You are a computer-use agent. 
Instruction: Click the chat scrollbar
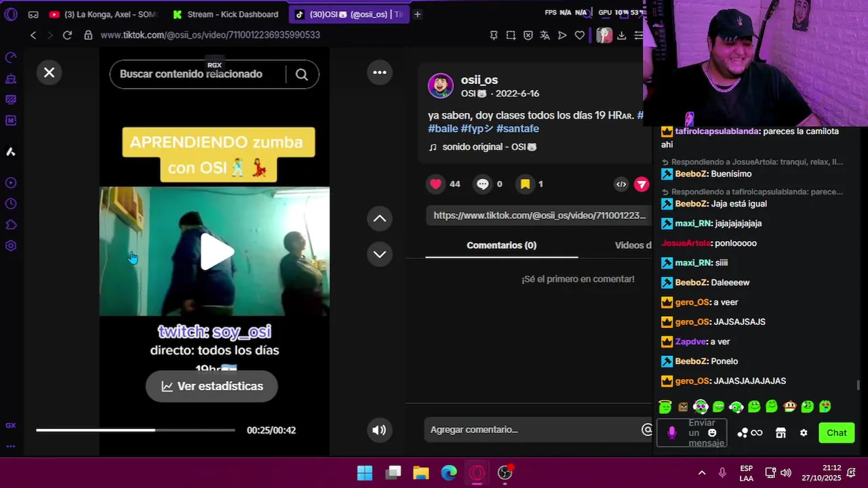pyautogui.click(x=859, y=385)
